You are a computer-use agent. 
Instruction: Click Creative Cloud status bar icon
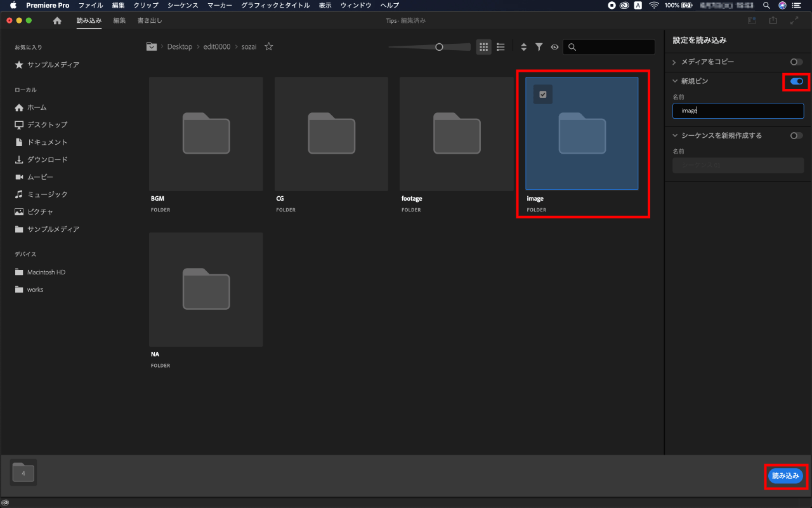pyautogui.click(x=6, y=502)
